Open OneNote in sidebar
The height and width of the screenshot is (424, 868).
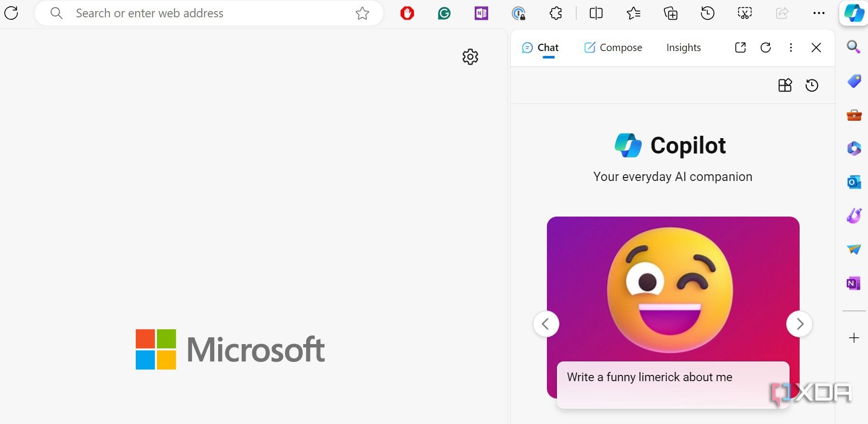(x=854, y=283)
